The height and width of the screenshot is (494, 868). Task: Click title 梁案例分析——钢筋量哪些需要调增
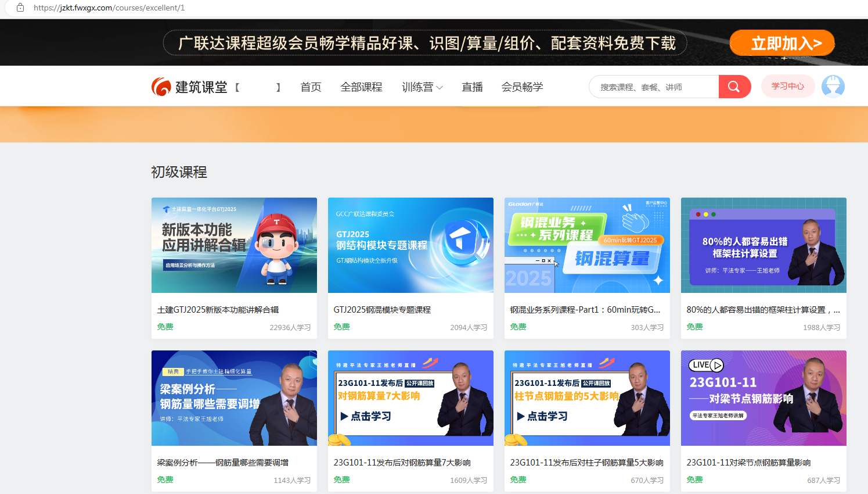[223, 463]
